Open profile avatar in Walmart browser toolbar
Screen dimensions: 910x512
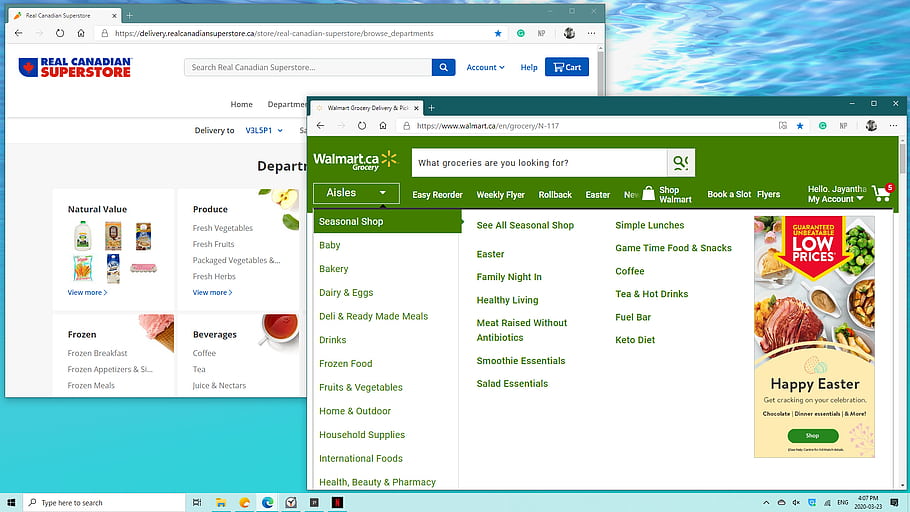[x=871, y=125]
